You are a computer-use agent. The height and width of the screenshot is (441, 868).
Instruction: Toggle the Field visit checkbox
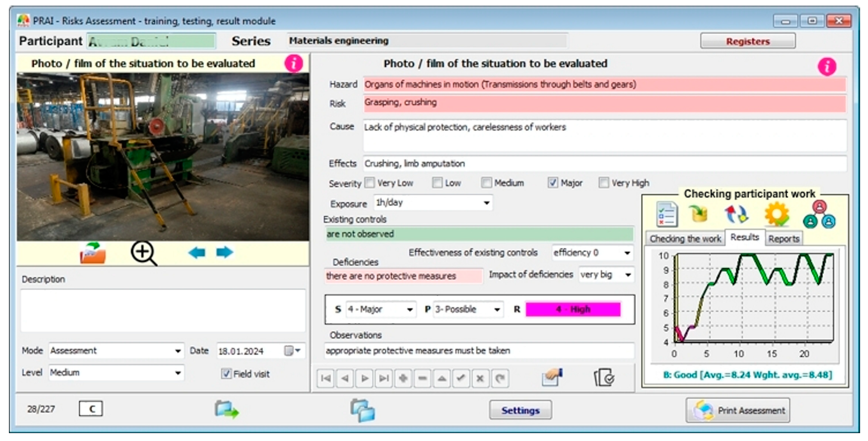click(226, 374)
